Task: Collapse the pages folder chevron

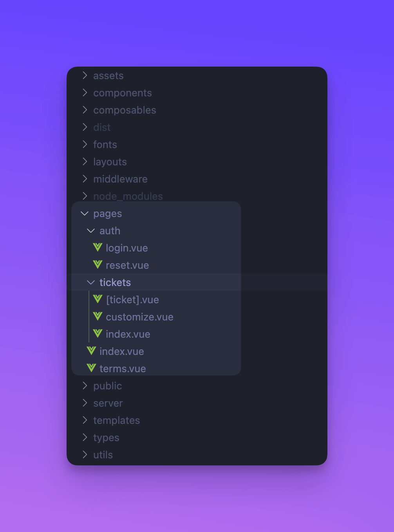Action: click(x=85, y=214)
